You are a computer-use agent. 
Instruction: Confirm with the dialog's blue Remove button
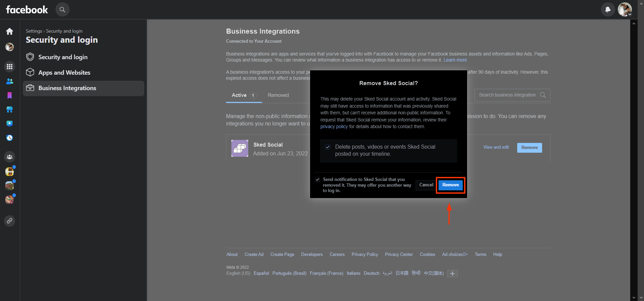pos(451,185)
